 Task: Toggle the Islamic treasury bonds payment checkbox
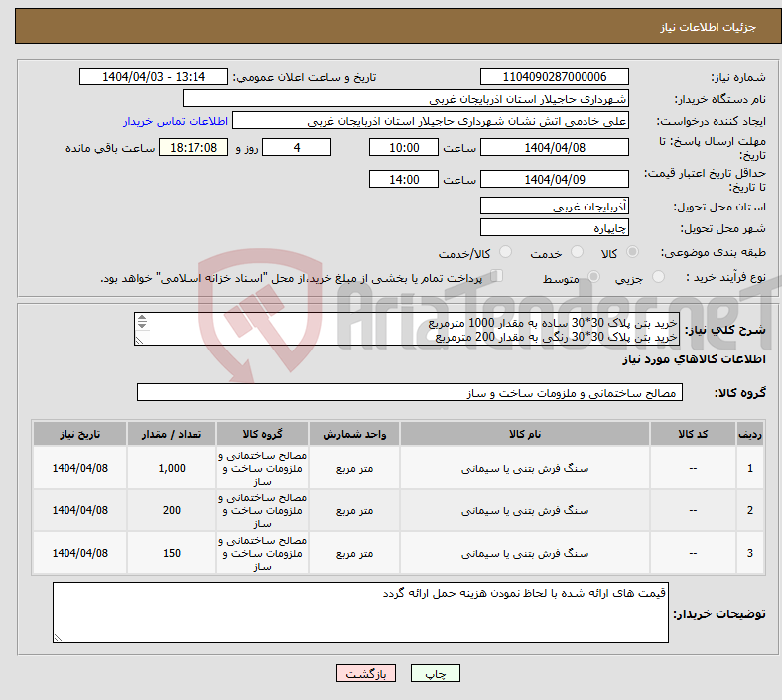(x=497, y=276)
